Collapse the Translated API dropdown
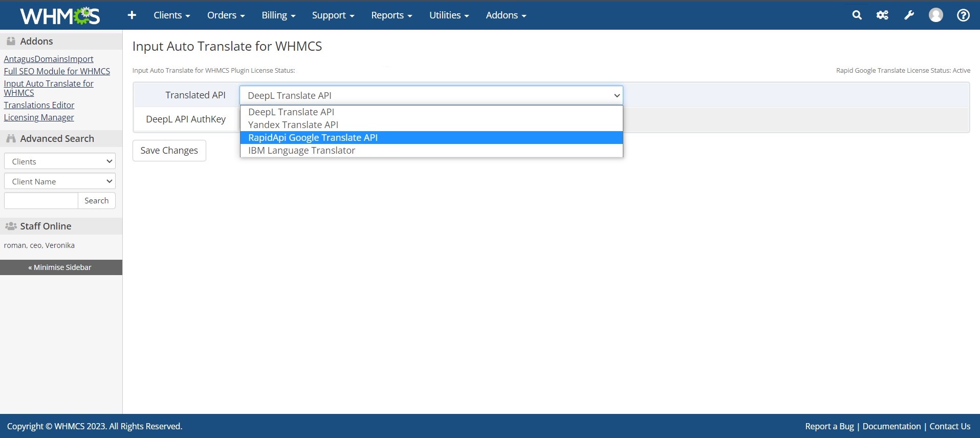The height and width of the screenshot is (438, 980). point(431,95)
